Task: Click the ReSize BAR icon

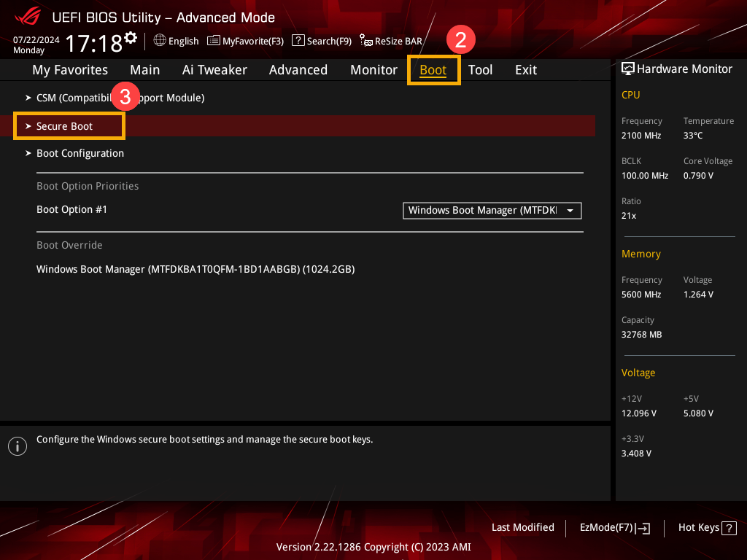Action: click(366, 42)
